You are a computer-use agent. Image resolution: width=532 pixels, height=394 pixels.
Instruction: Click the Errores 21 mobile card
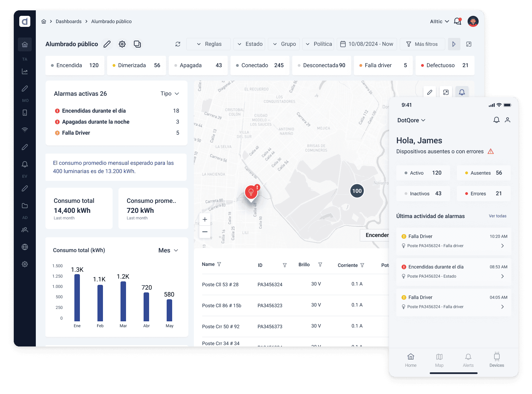[x=484, y=194]
